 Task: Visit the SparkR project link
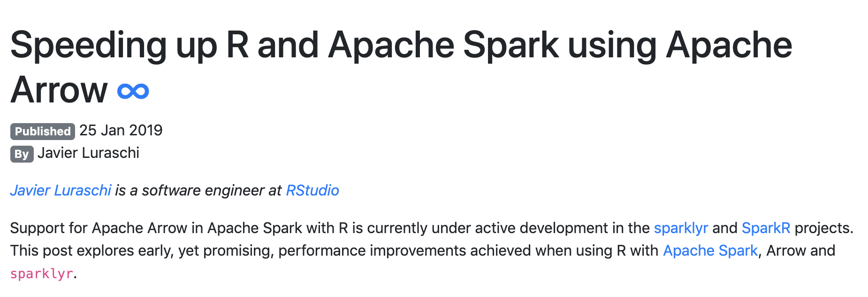766,228
